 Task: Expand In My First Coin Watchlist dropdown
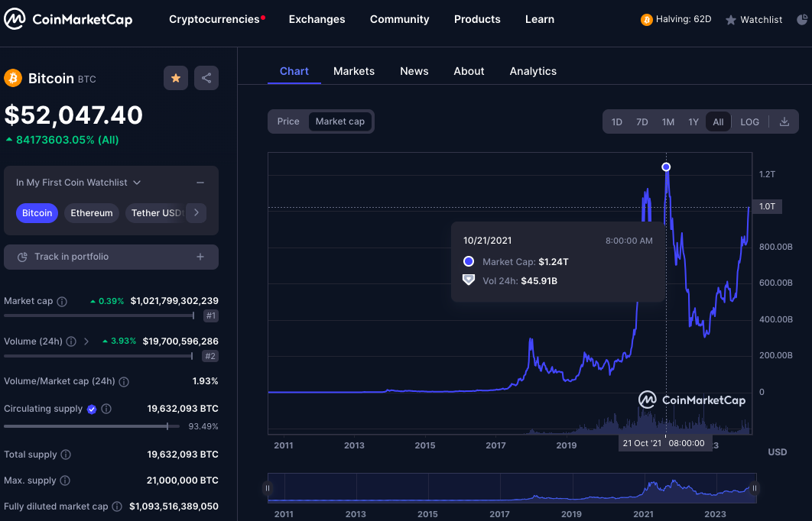tap(78, 183)
